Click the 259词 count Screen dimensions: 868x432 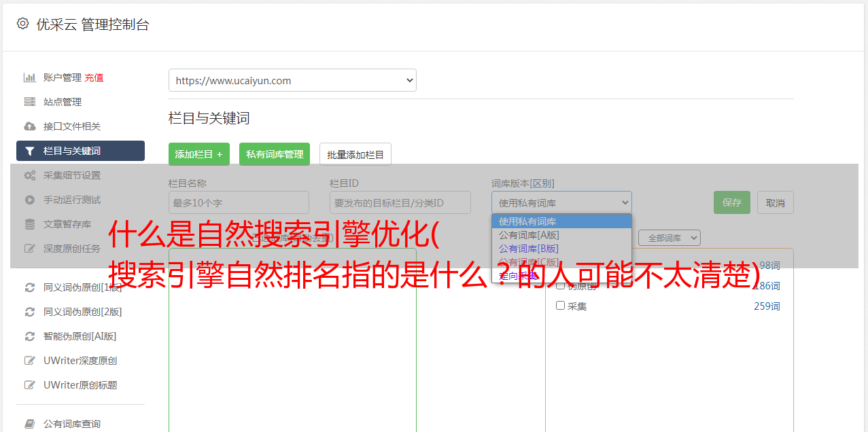[767, 306]
